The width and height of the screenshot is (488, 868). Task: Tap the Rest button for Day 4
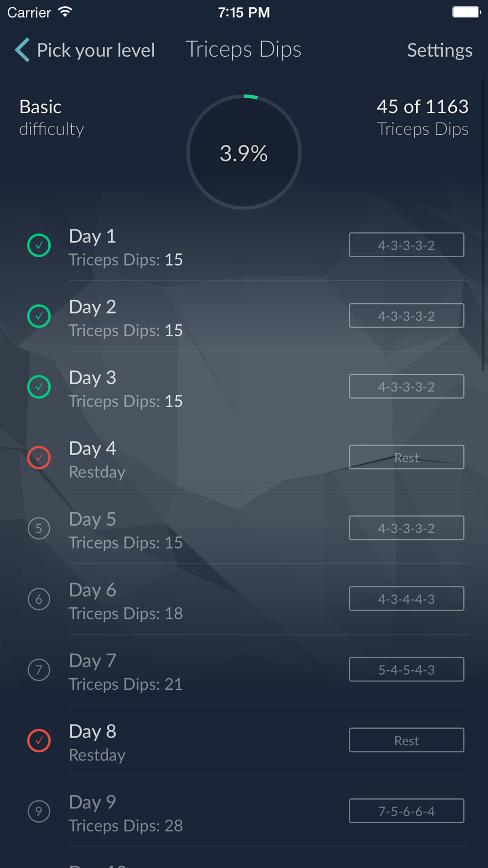[407, 457]
